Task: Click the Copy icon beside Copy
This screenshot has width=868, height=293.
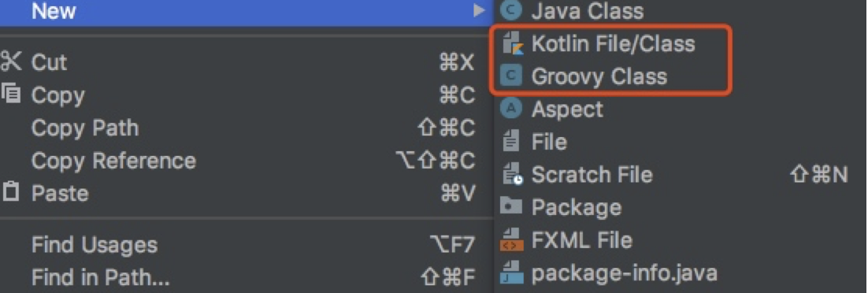Action: click(x=10, y=93)
